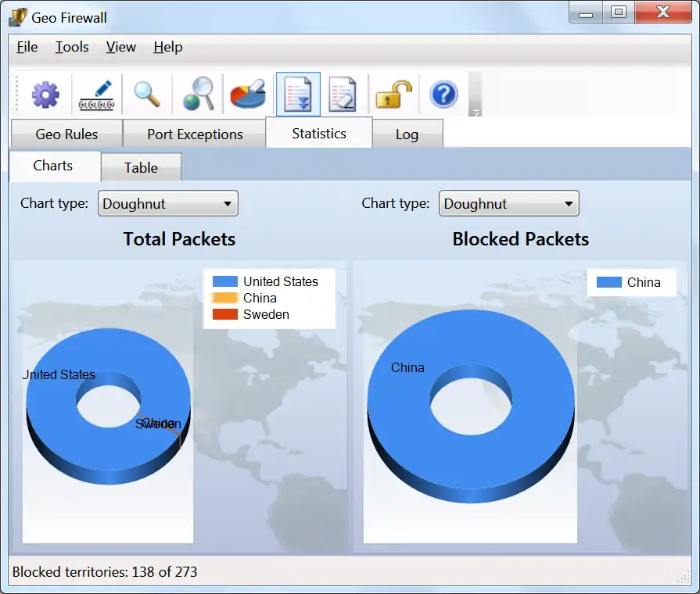Click the pie chart clear statistics icon
Viewport: 700px width, 594px height.
coord(248,94)
